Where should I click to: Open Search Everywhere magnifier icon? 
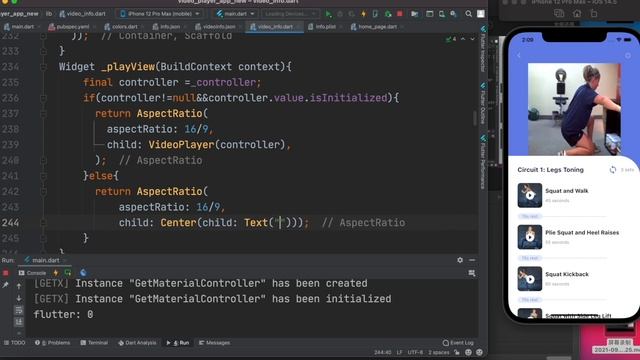pyautogui.click(x=469, y=14)
